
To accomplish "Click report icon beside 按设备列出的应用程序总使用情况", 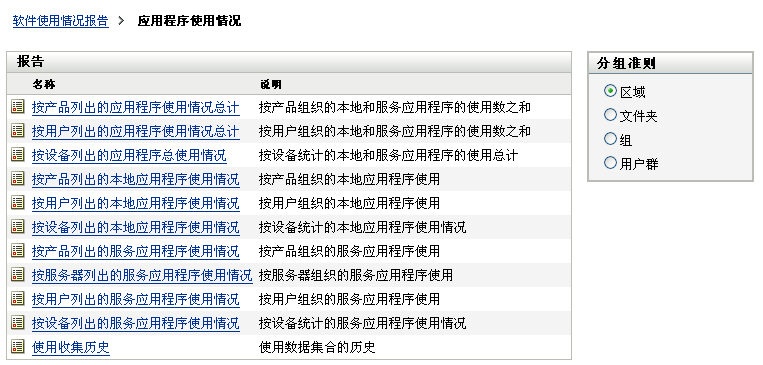I will 18,155.
